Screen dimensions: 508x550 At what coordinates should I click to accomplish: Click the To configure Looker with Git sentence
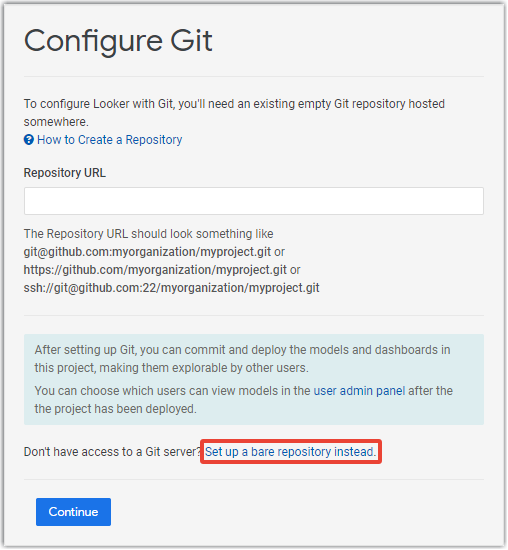(234, 113)
